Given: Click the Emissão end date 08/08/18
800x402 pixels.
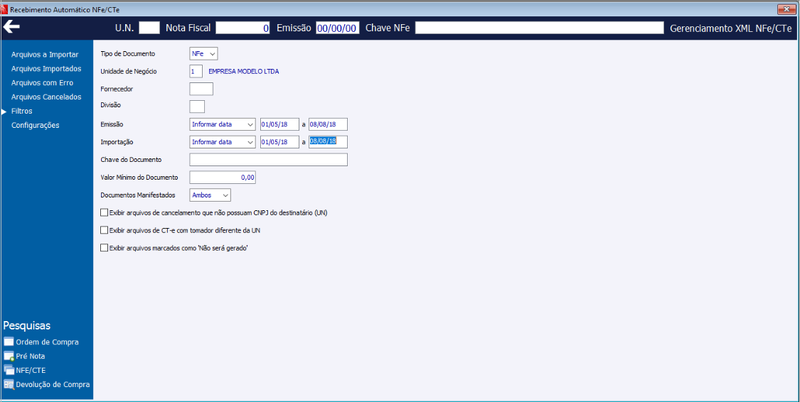Looking at the screenshot, I should point(328,124).
